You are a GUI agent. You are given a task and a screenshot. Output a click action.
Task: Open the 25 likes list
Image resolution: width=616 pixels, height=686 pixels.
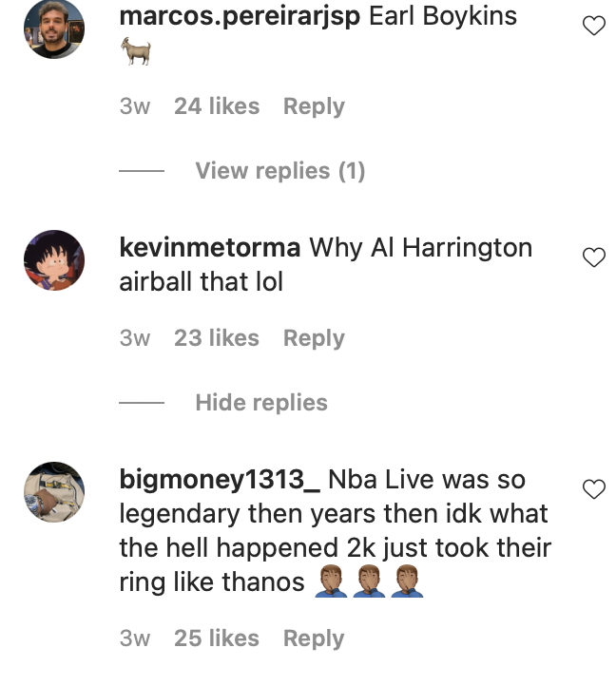pyautogui.click(x=216, y=638)
